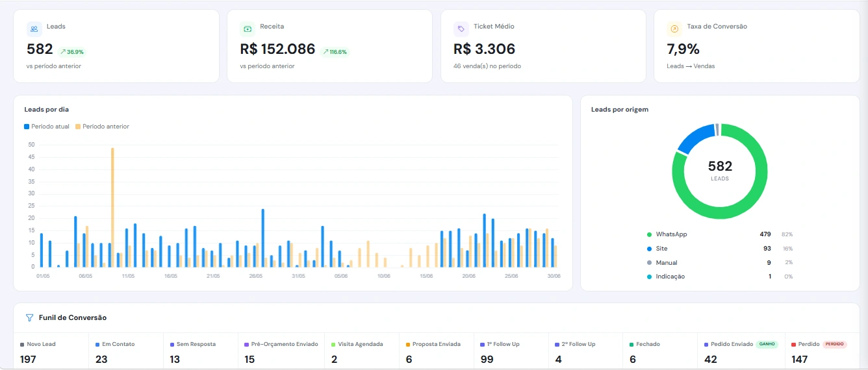Click the Ticket Médio tag icon
Image resolution: width=868 pixels, height=370 pixels.
click(x=461, y=29)
